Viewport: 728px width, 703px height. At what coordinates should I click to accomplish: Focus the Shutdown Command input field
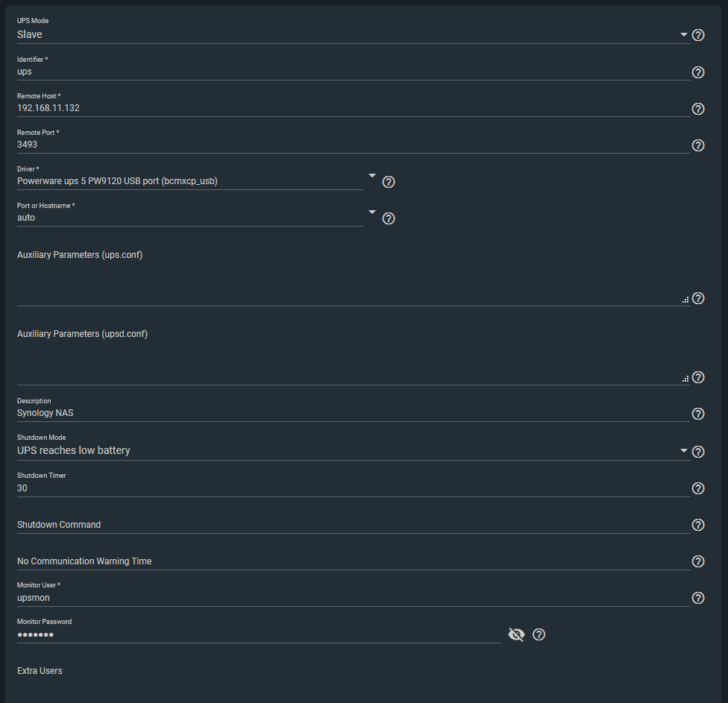pyautogui.click(x=354, y=525)
